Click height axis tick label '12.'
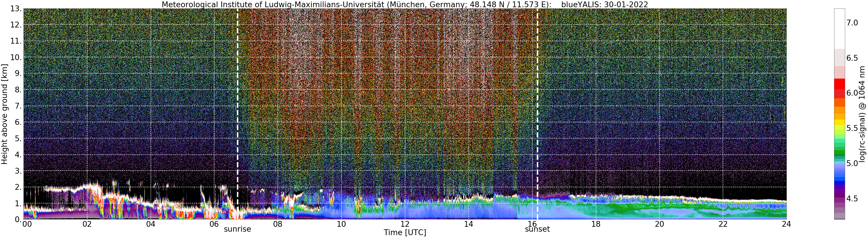Image resolution: width=868 pixels, height=238 pixels. (16, 25)
